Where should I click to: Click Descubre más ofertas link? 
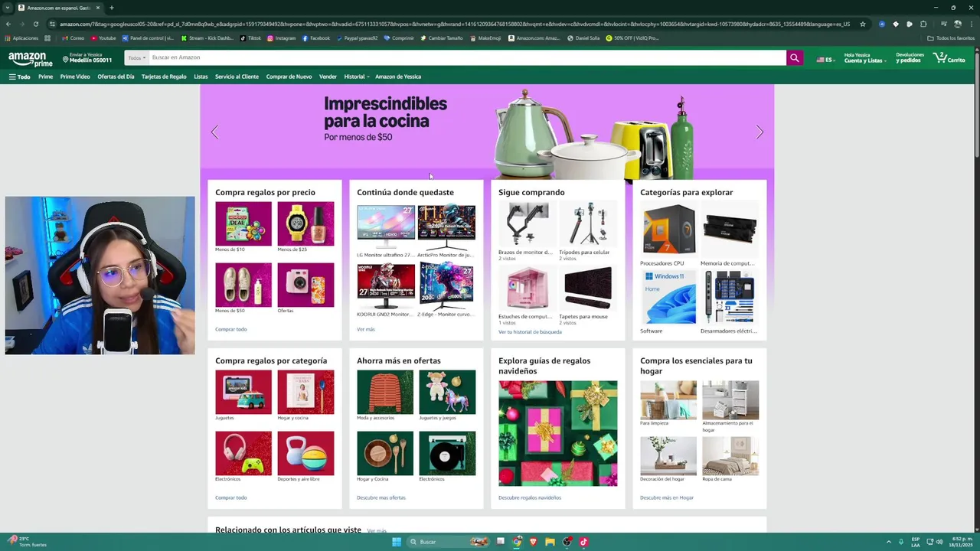tap(381, 497)
